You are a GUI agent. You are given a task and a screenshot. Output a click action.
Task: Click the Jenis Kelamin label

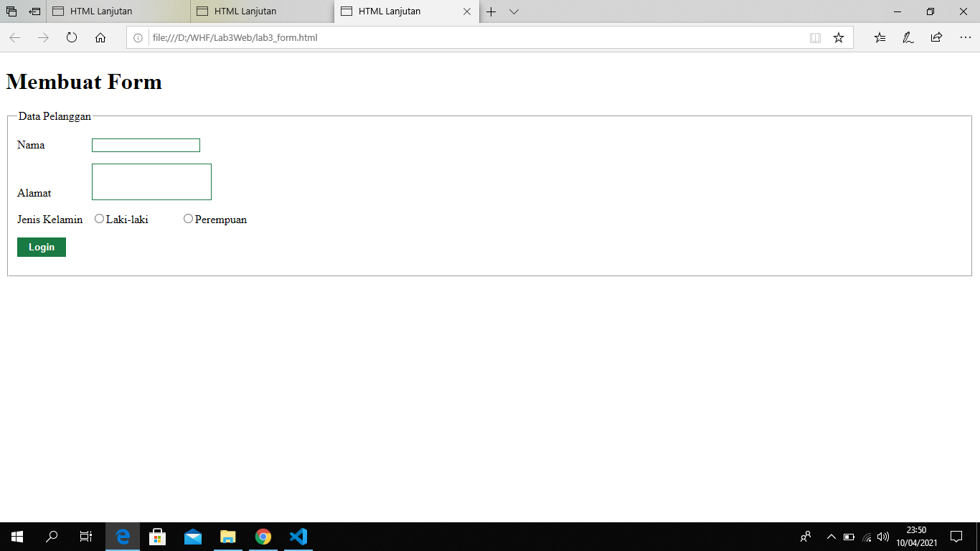pyautogui.click(x=50, y=220)
